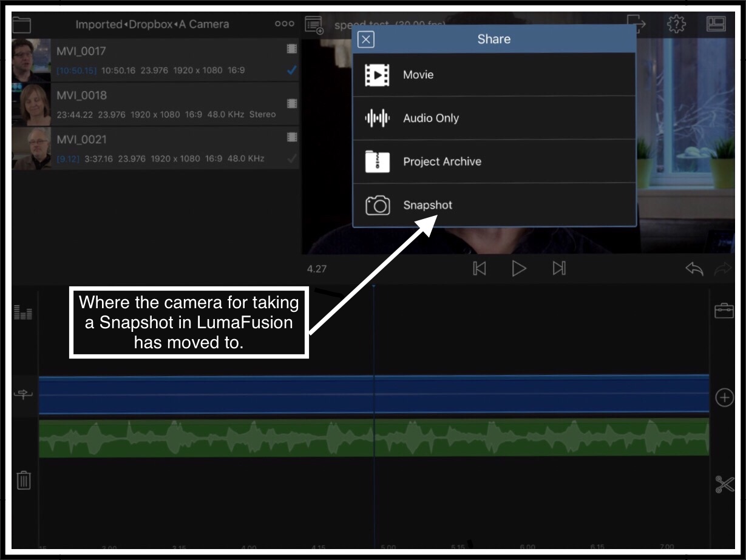Open the settings gear icon
Viewport: 746px width, 560px height.
pyautogui.click(x=676, y=24)
